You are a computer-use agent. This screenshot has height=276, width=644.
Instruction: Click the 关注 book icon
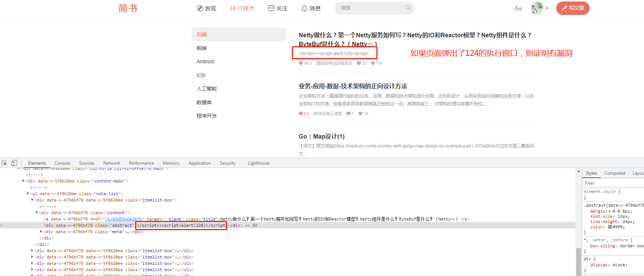[271, 8]
